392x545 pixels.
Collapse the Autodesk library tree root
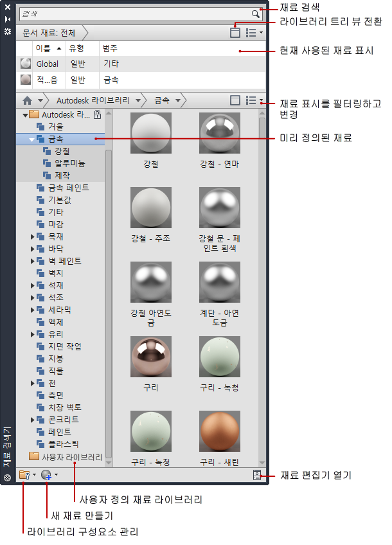(25, 115)
